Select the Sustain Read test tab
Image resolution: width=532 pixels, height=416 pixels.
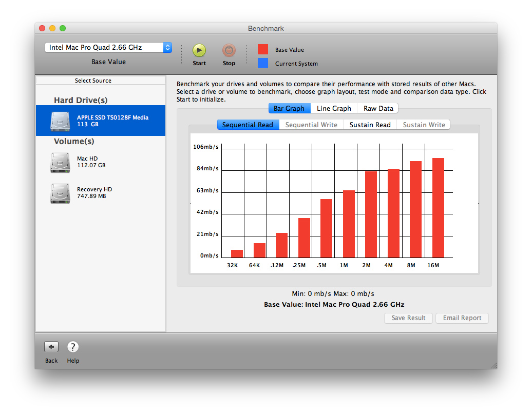pos(370,125)
